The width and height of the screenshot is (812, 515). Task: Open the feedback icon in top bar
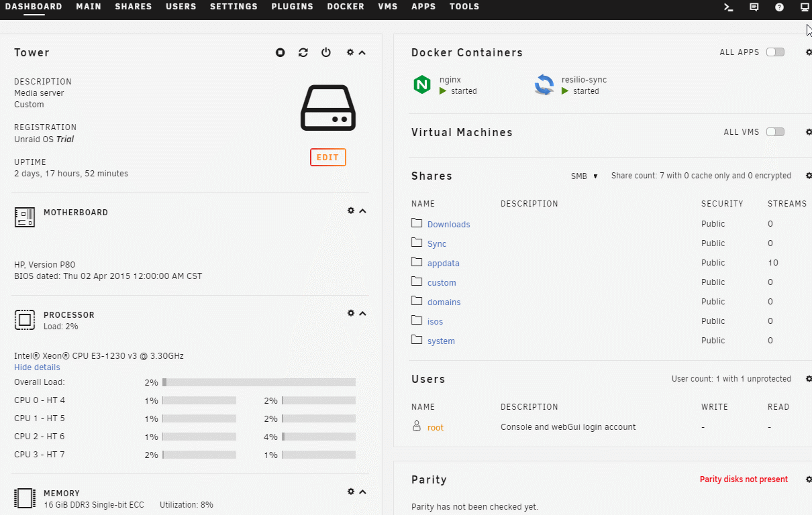754,7
